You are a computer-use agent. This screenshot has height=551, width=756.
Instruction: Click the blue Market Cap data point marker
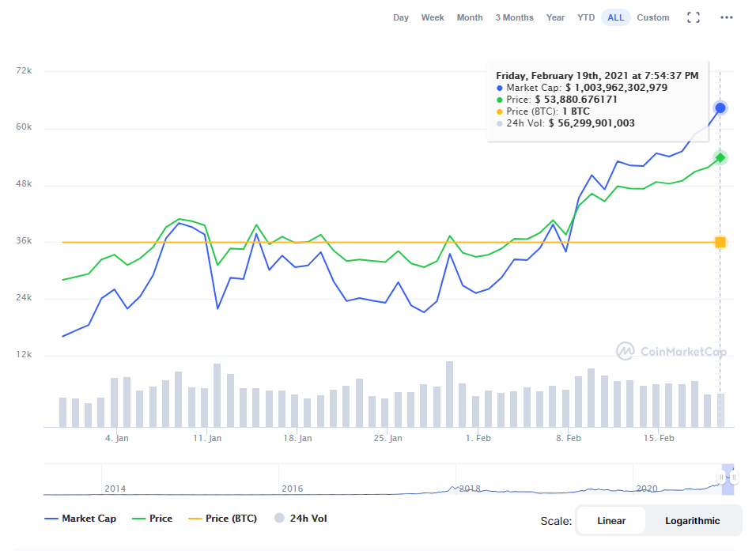[x=720, y=108]
